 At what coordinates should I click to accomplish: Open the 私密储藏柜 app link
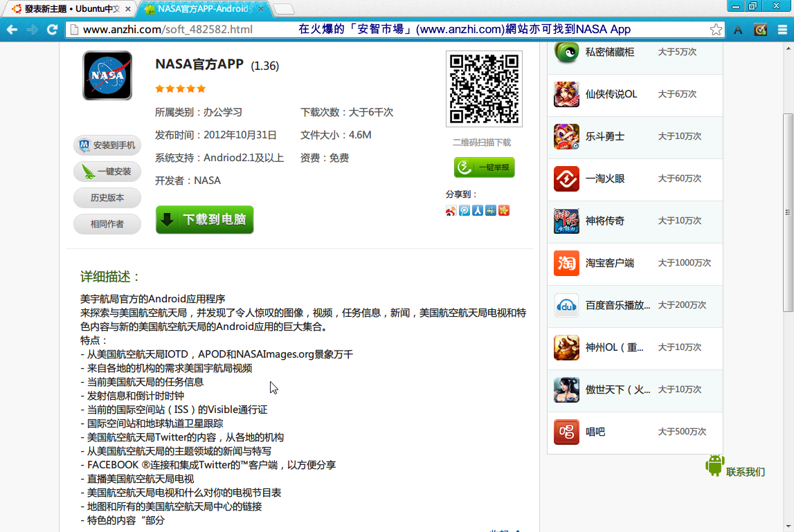[610, 52]
